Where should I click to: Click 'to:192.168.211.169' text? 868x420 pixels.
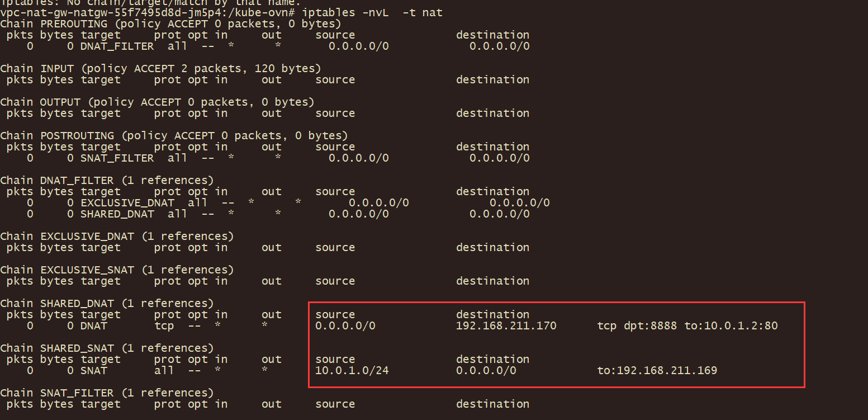coord(657,370)
